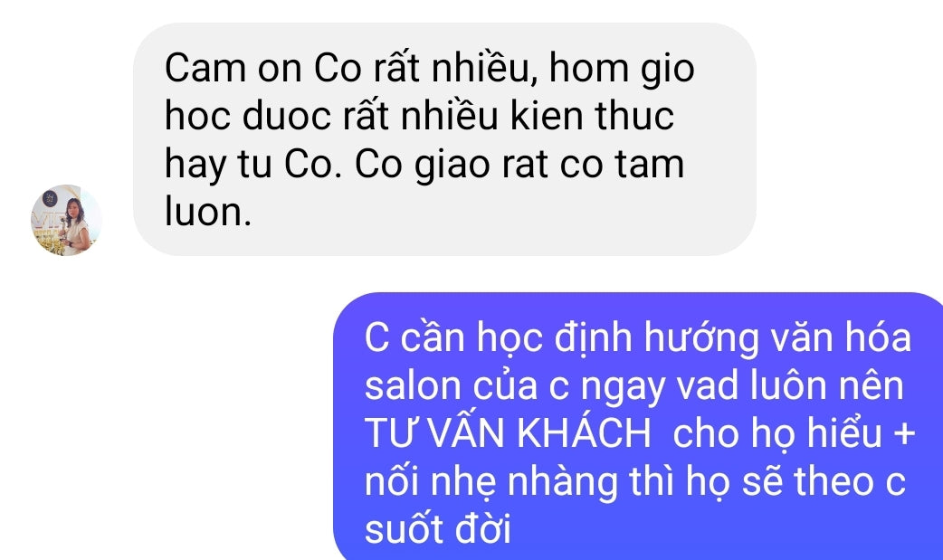This screenshot has width=943, height=560.
Task: Click the line "hoc duoc rất nhiều kien thuc"
Action: [419, 116]
